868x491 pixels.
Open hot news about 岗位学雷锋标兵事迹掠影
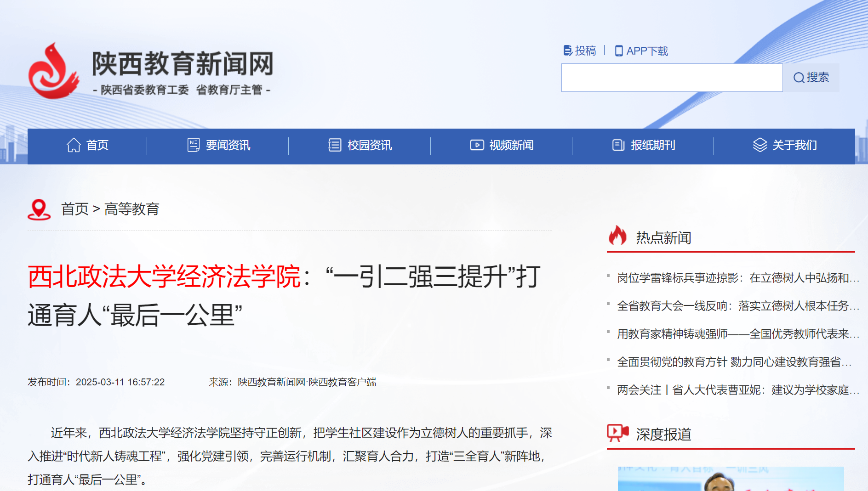pyautogui.click(x=737, y=278)
